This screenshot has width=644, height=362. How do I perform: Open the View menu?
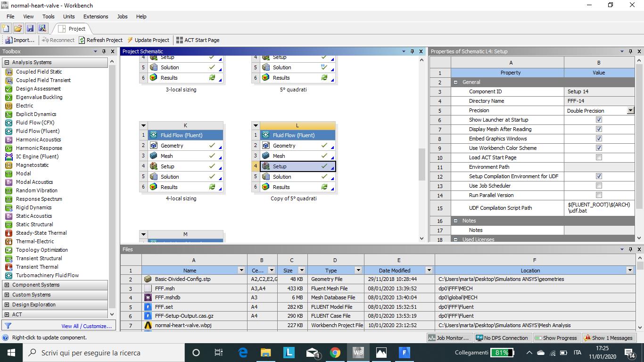pyautogui.click(x=28, y=16)
